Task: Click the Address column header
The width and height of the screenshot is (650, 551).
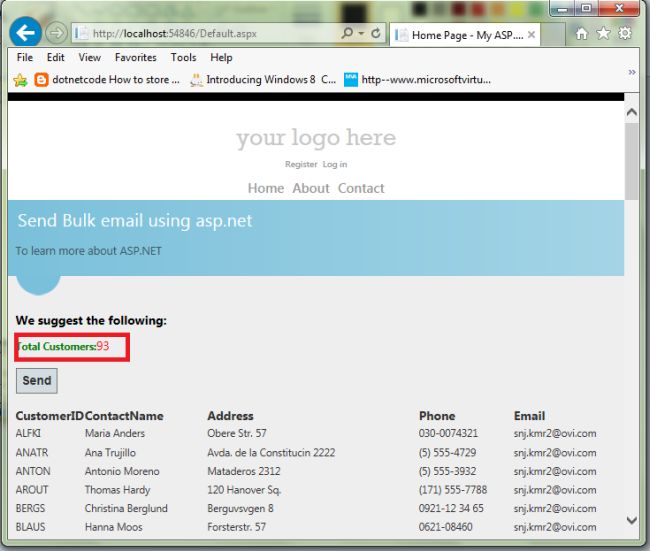Action: click(x=230, y=416)
